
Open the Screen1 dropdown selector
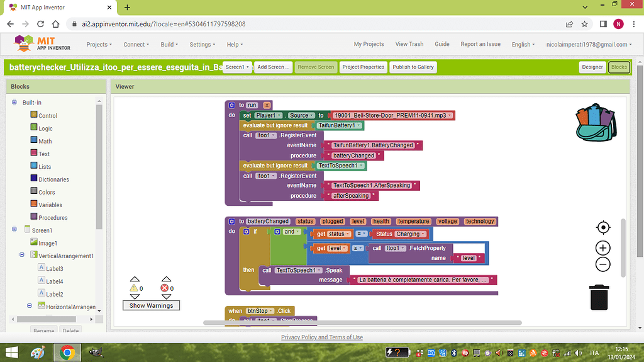238,67
